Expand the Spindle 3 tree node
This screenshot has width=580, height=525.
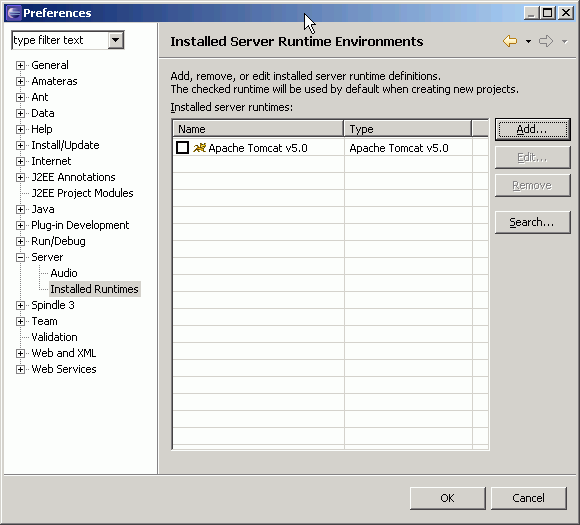tap(20, 305)
